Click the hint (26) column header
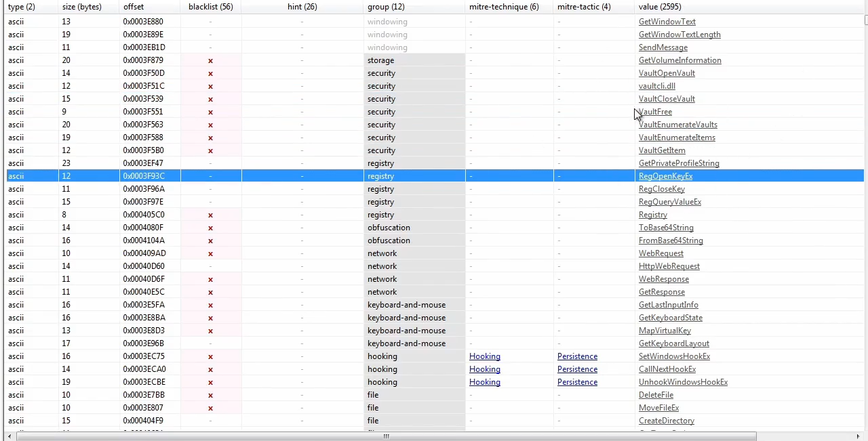The height and width of the screenshot is (441, 868). 302,7
